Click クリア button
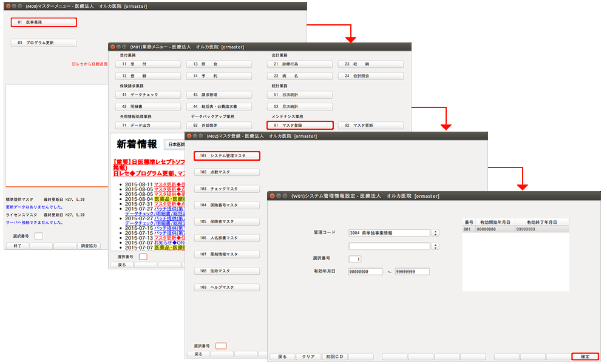Viewport: 607px width, 364px height. coord(308,357)
